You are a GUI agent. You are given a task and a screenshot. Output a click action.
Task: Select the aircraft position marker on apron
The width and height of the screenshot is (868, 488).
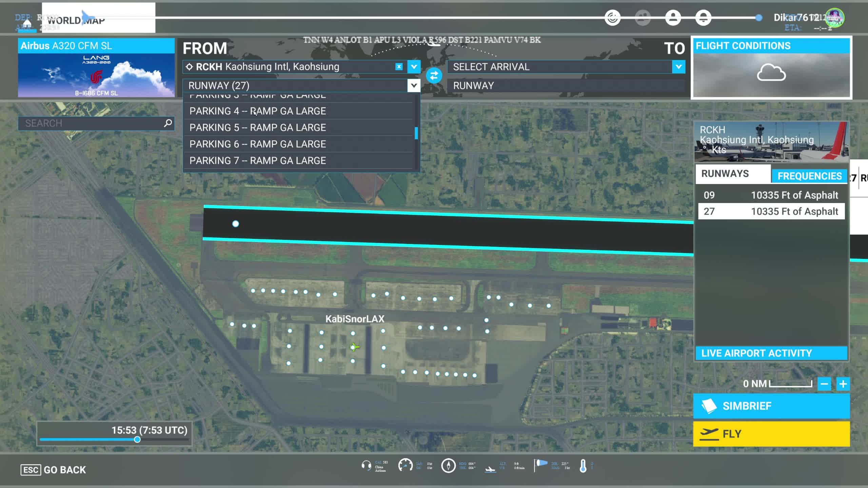[x=354, y=347]
